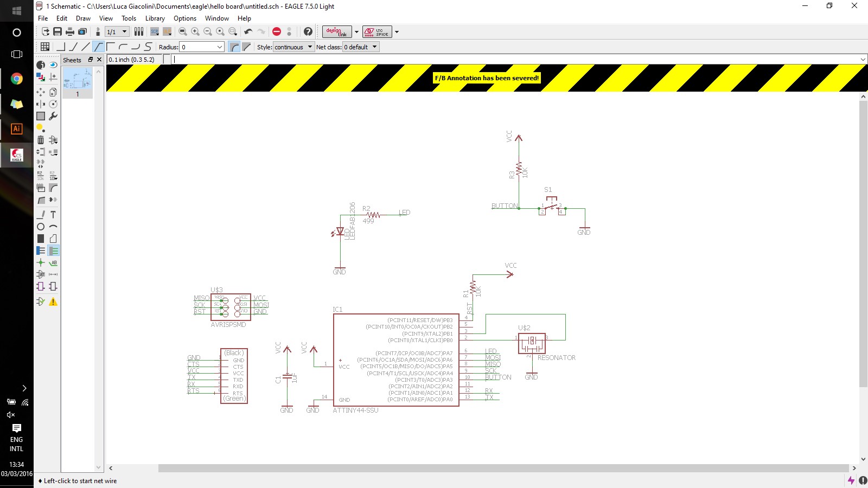The image size is (868, 488).
Task: Select the Move tool
Action: tap(41, 92)
